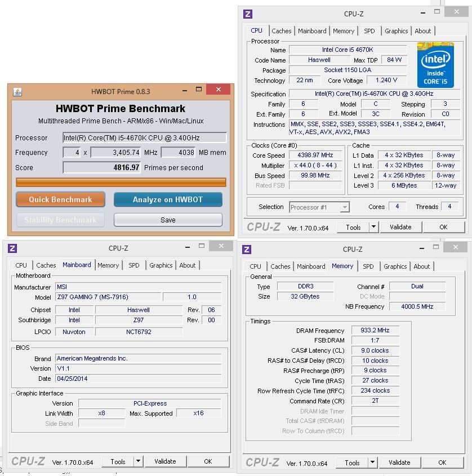Click the Core Voltage value 1.240 V
This screenshot has width=472, height=476.
tap(386, 80)
